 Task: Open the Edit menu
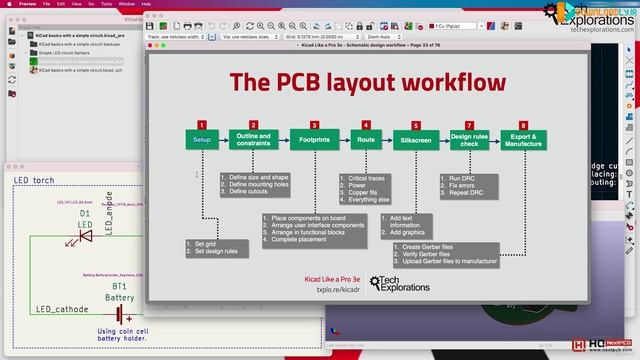[x=61, y=4]
